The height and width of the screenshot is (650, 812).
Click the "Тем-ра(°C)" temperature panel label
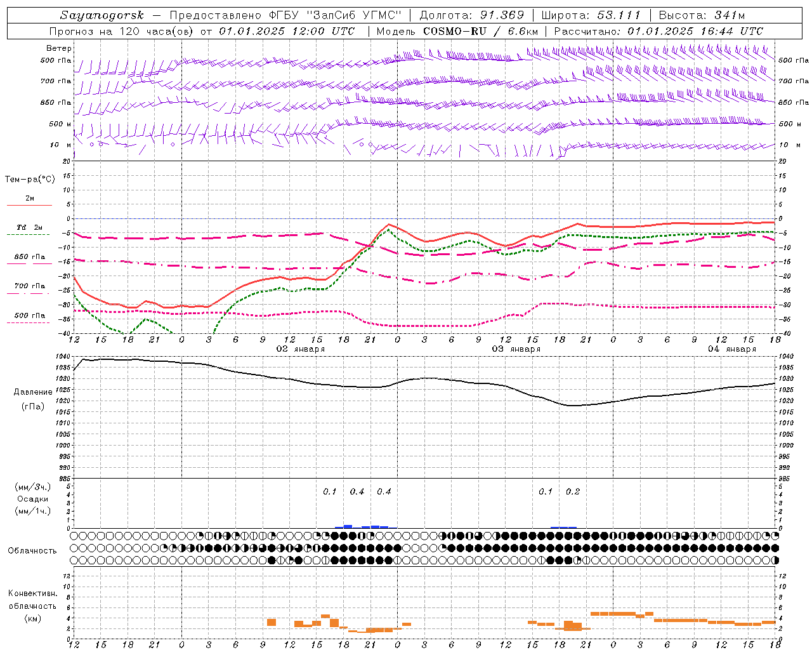pyautogui.click(x=30, y=180)
